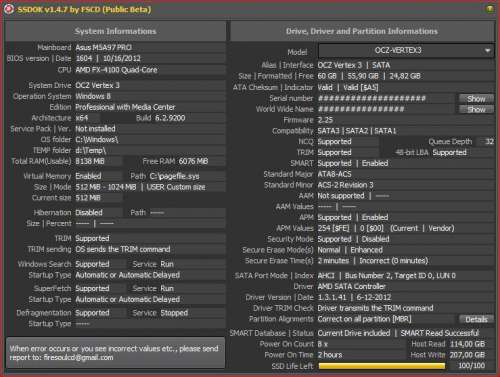Screen dimensions: 500x377
Task: Select OS folder C:\Windows\
Action: pyautogui.click(x=97, y=140)
